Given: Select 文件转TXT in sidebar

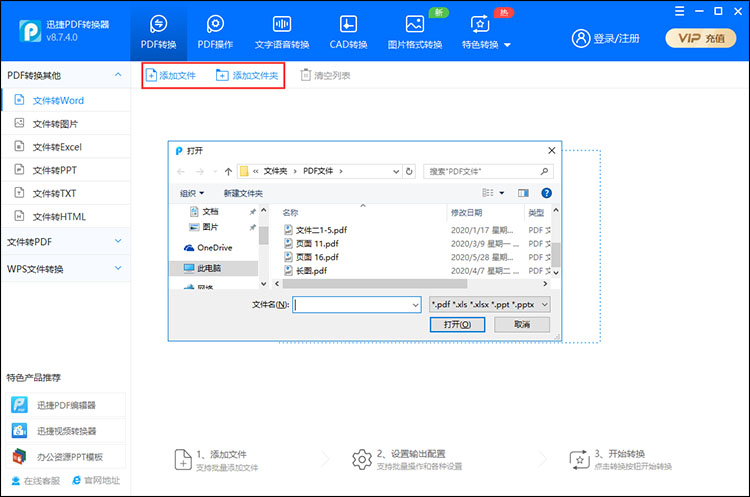Looking at the screenshot, I should pyautogui.click(x=66, y=193).
